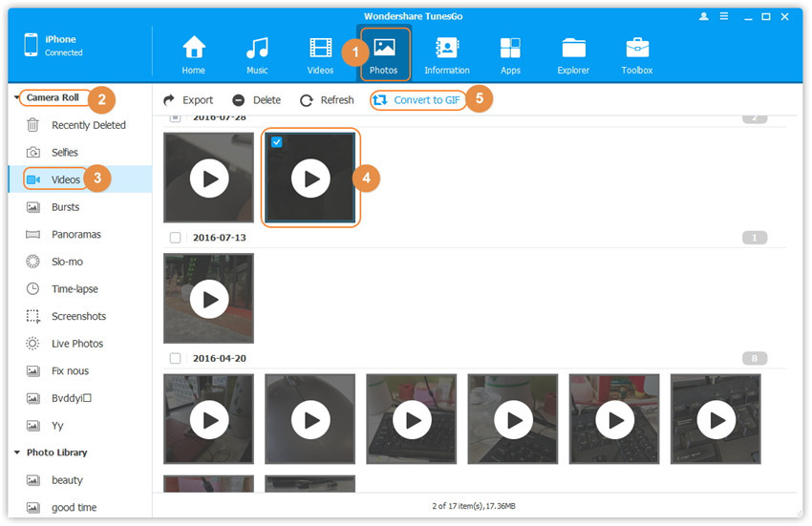Go to the Music section icon
The image size is (812, 526).
tap(257, 48)
